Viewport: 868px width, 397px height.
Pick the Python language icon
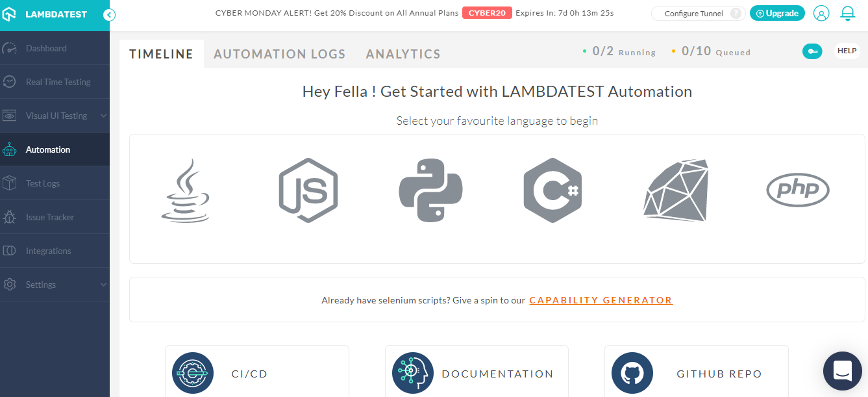tap(430, 190)
